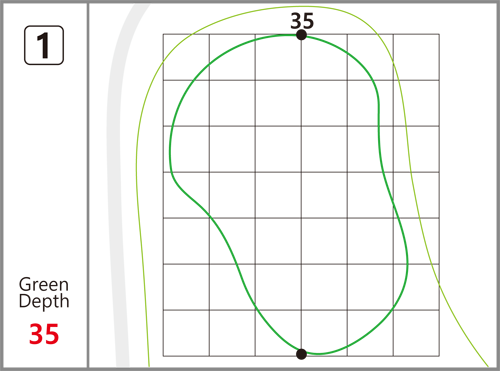Click the hole number 1 box
Screen dimensions: 500x371
(44, 45)
